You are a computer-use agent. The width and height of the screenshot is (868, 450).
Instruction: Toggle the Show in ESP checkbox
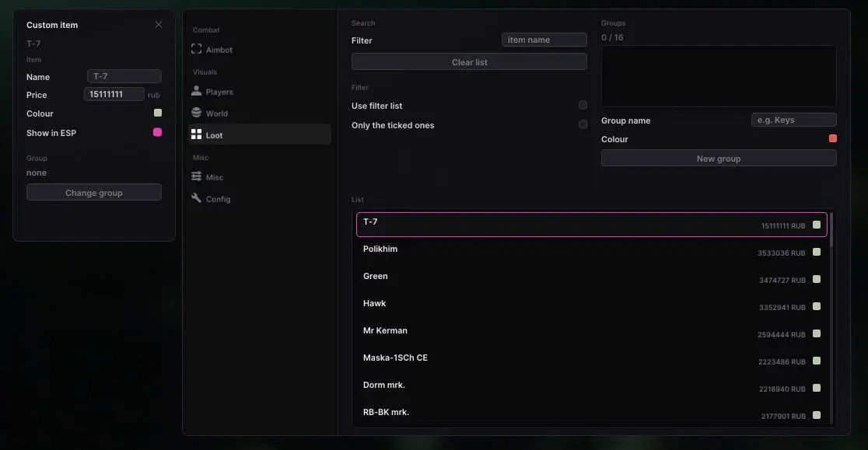click(x=158, y=132)
